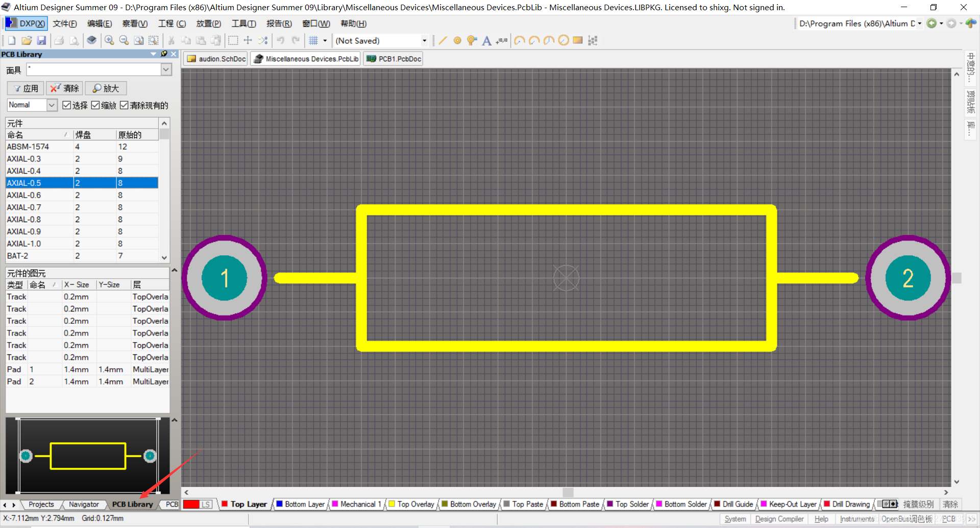980x528 pixels.
Task: Toggle the 缩放 checkbox
Action: 95,105
